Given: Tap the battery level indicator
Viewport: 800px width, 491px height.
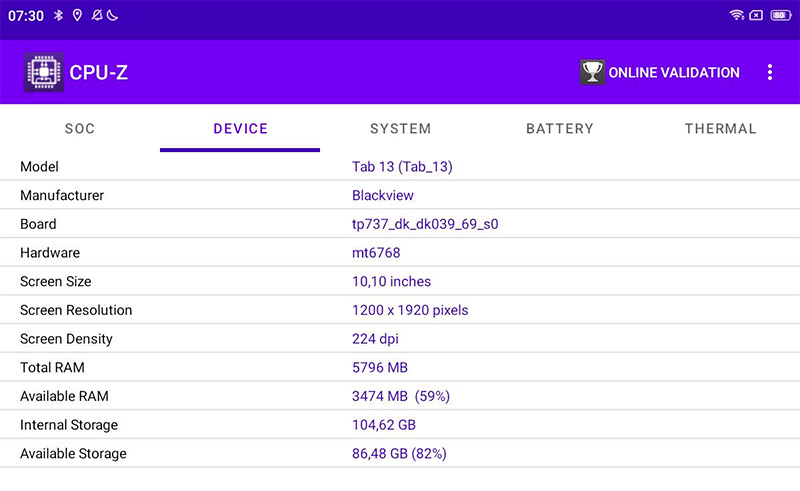Looking at the screenshot, I should pyautogui.click(x=780, y=16).
